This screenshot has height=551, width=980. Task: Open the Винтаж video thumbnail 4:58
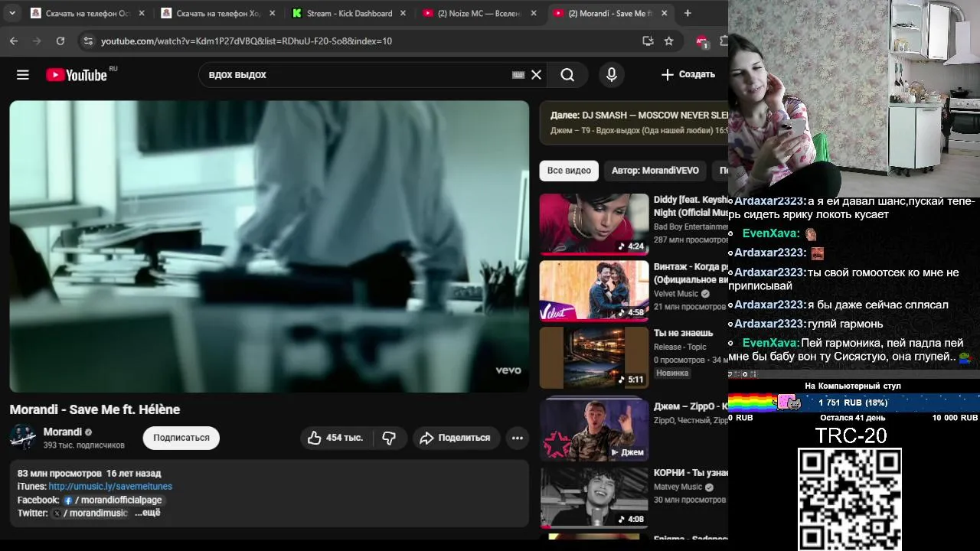click(594, 291)
